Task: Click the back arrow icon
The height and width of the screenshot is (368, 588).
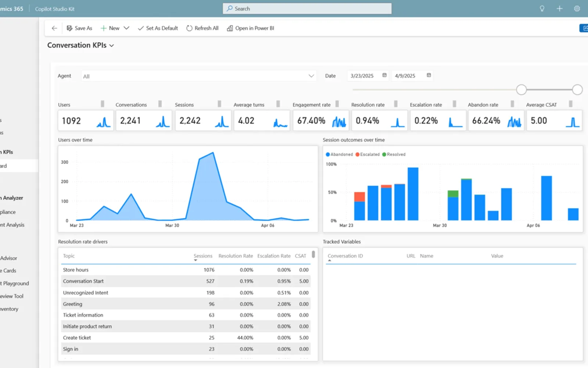Action: click(54, 28)
